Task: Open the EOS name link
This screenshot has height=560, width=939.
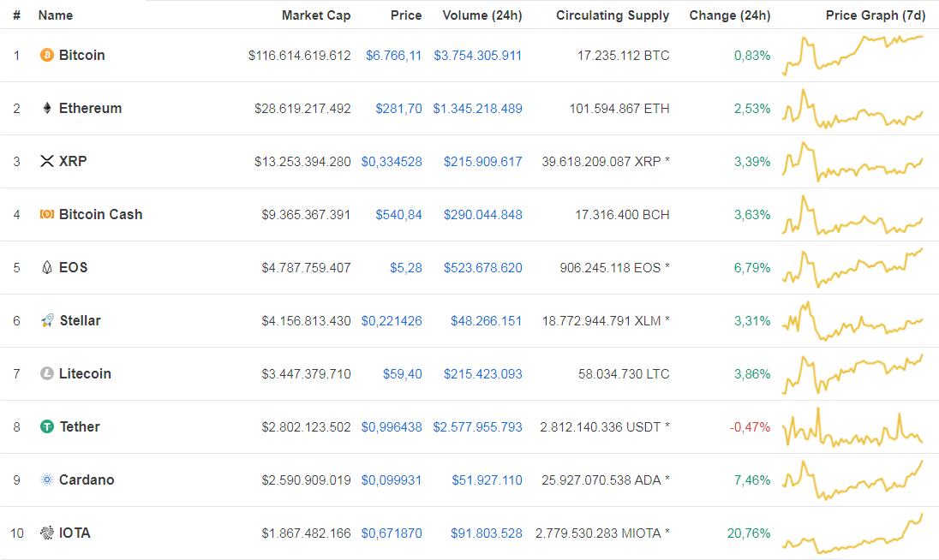Action: click(x=73, y=267)
